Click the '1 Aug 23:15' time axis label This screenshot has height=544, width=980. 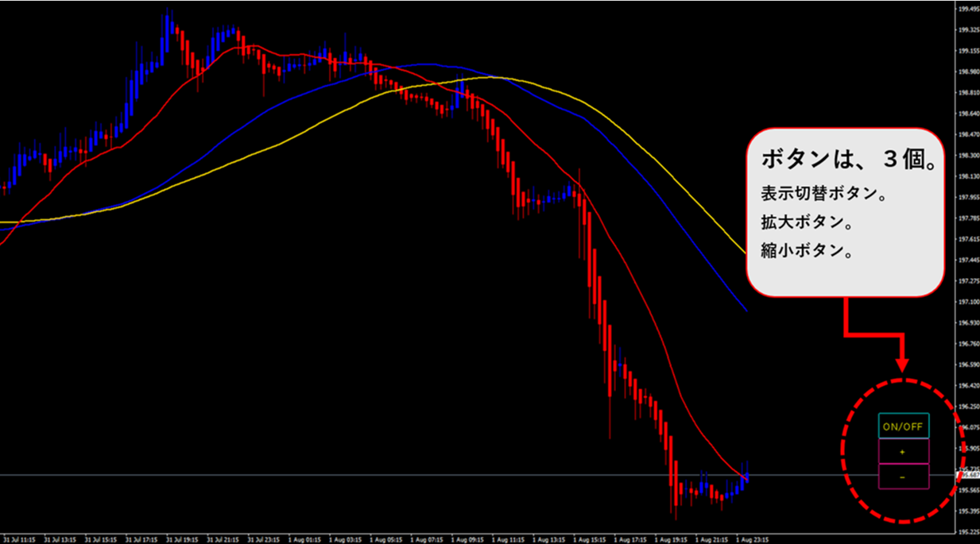coord(752,538)
